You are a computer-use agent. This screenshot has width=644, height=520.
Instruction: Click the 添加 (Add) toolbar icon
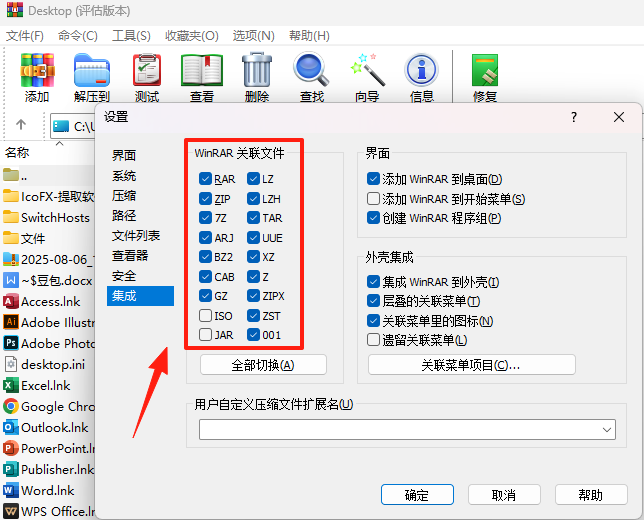[37, 71]
